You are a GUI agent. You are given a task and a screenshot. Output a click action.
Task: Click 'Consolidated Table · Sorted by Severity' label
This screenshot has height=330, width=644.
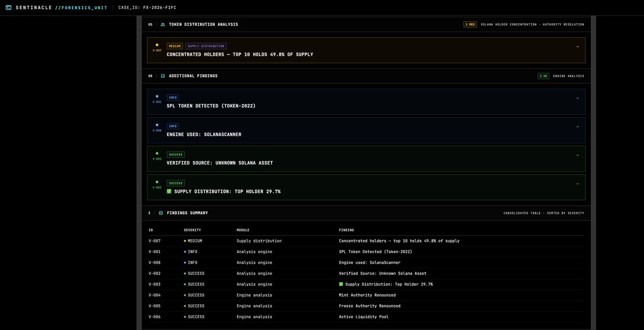point(544,213)
